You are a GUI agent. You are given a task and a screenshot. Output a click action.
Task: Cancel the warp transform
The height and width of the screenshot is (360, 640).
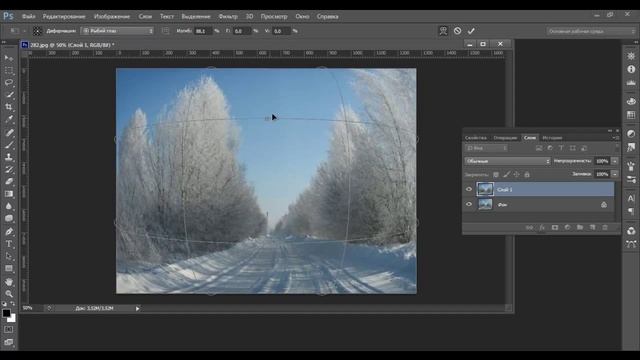coord(458,31)
